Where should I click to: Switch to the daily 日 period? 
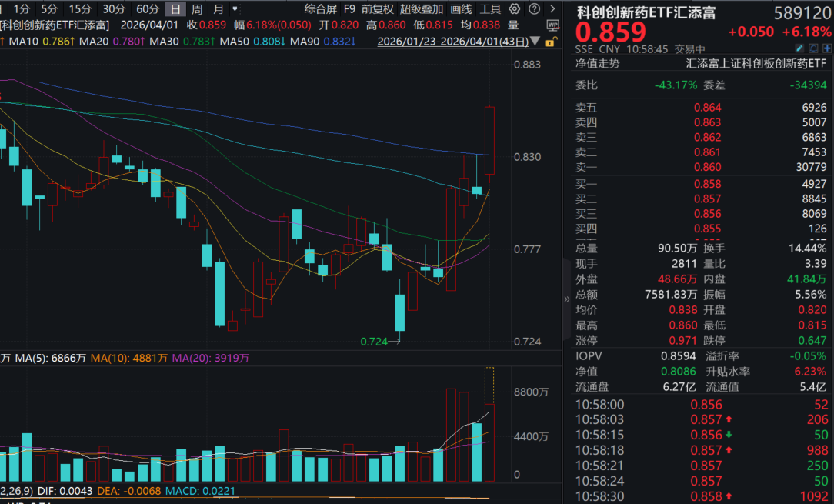177,9
